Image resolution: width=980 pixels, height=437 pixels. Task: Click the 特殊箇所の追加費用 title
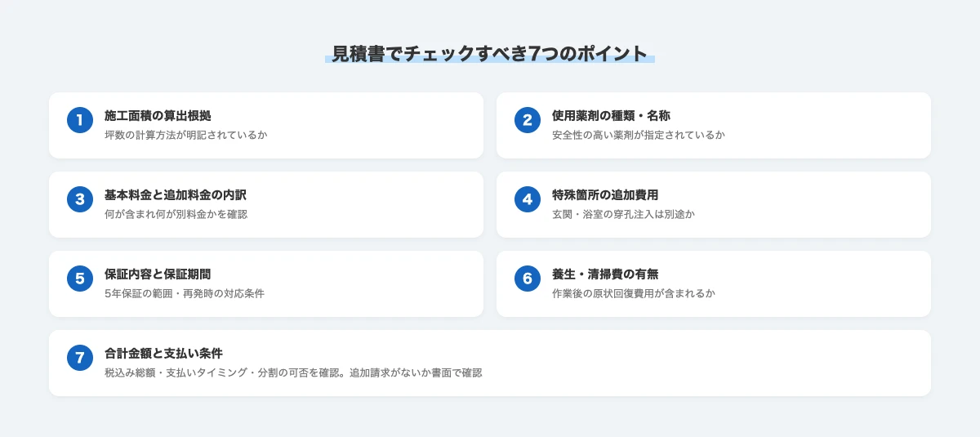pos(605,195)
